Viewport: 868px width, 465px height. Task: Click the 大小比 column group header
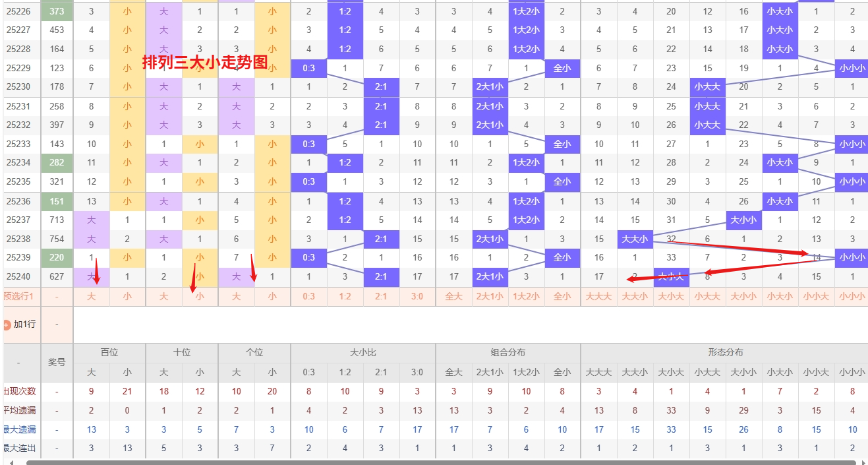pos(363,353)
